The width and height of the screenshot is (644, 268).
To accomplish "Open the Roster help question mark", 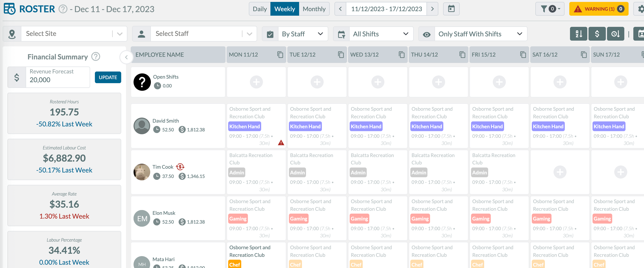I will pos(63,9).
